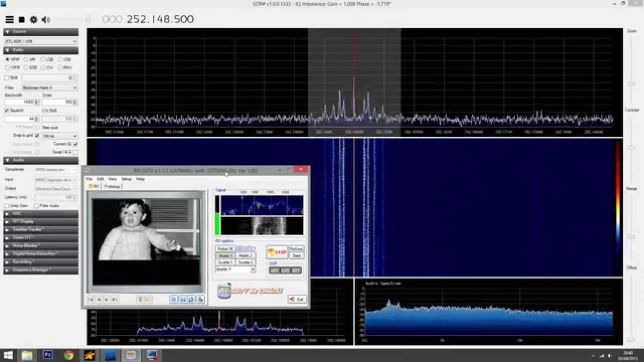Open the SDR# hamburger menu
This screenshot has width=644, height=362.
point(10,20)
